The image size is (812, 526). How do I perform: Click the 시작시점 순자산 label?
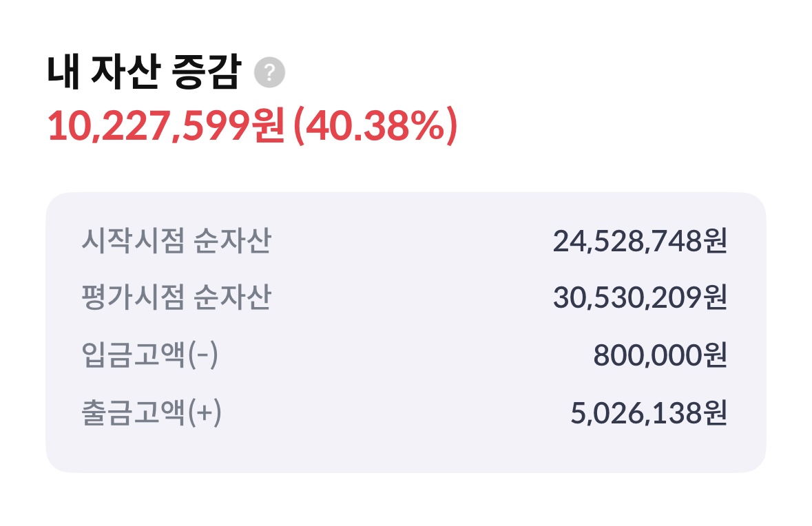click(176, 242)
